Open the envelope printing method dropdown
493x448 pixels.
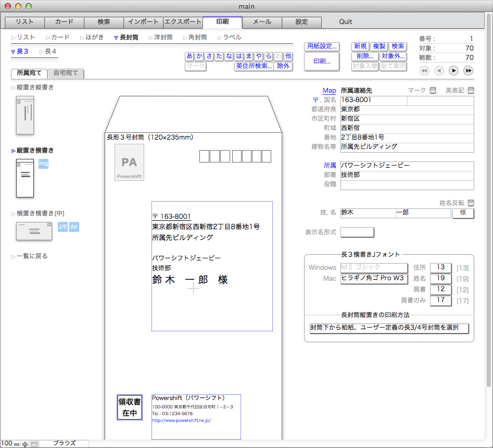pos(388,328)
